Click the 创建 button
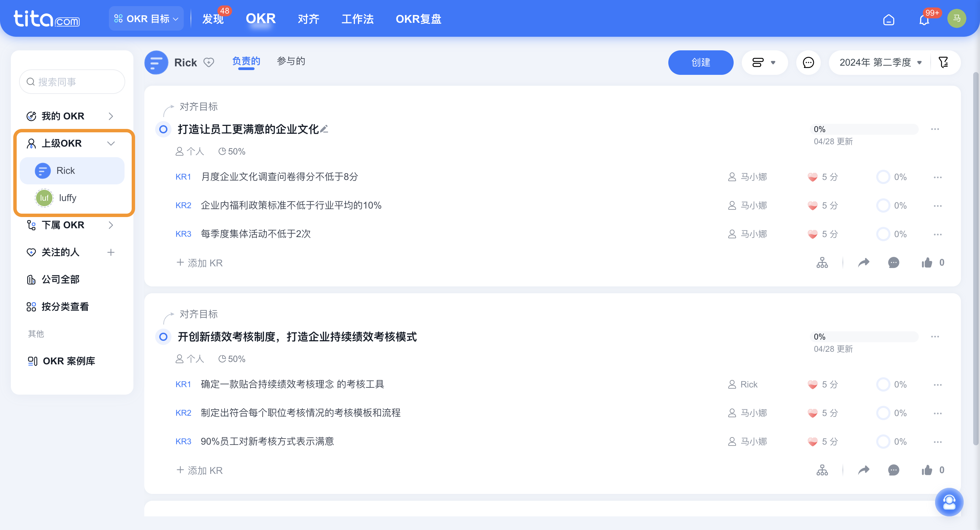Viewport: 980px width, 530px height. (701, 62)
